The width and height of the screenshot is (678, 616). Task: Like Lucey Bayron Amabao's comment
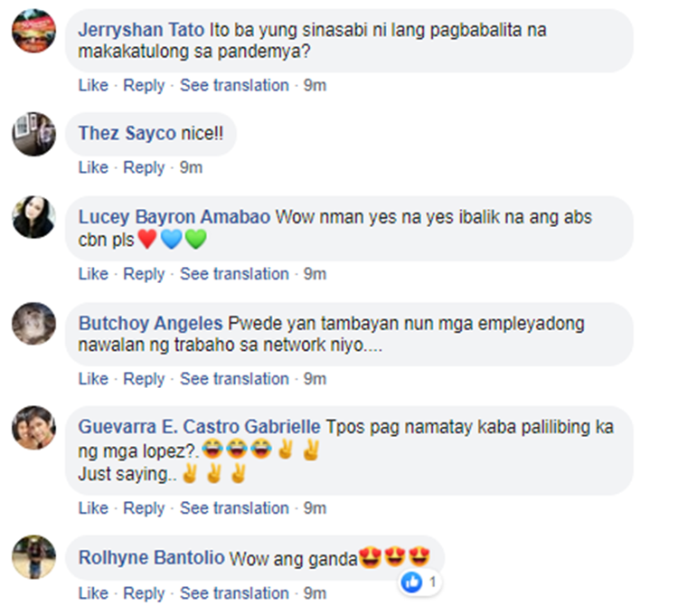pos(93,274)
